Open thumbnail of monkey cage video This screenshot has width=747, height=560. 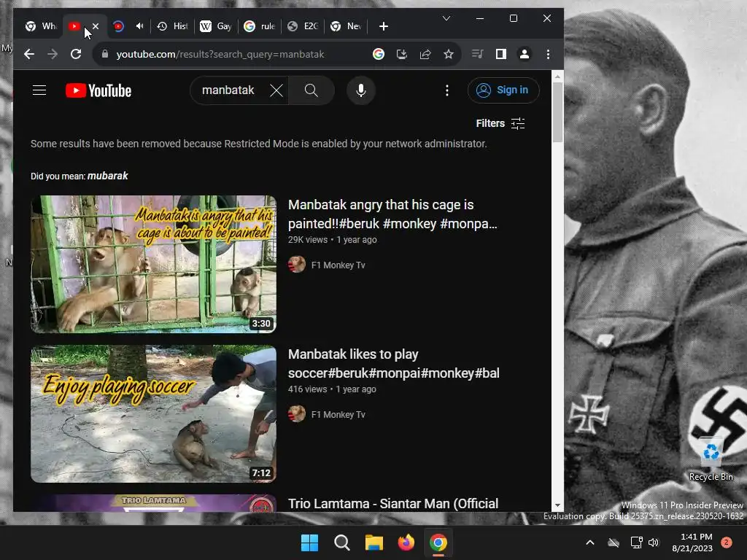click(153, 264)
